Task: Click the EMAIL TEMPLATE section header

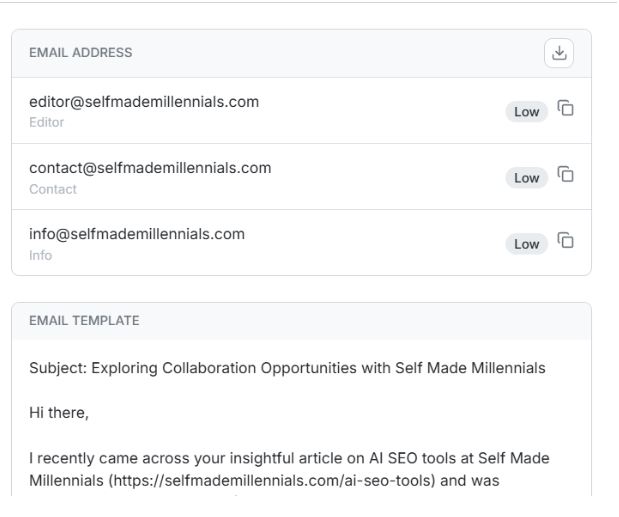Action: (84, 321)
